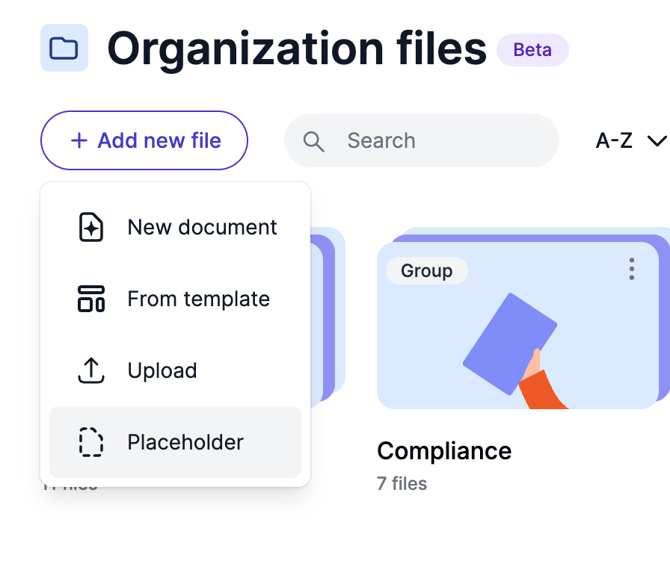Click the Add new file button
The image size is (670, 575).
[x=144, y=141]
